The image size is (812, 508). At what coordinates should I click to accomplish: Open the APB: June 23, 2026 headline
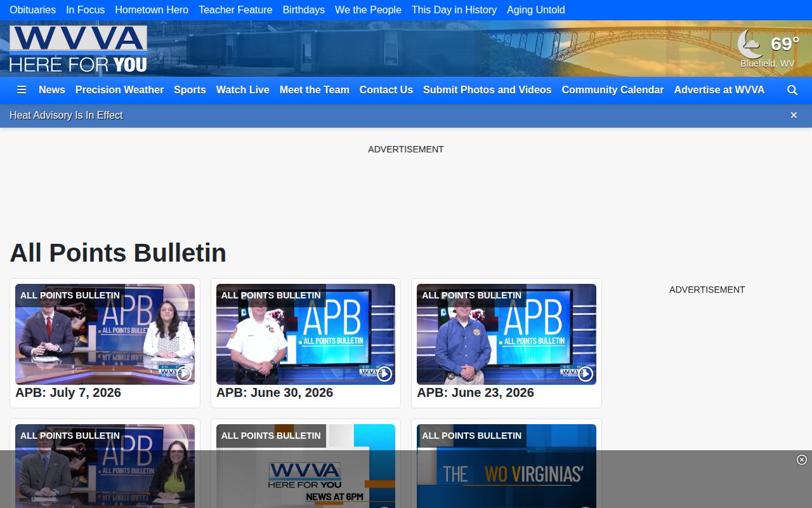coord(475,392)
